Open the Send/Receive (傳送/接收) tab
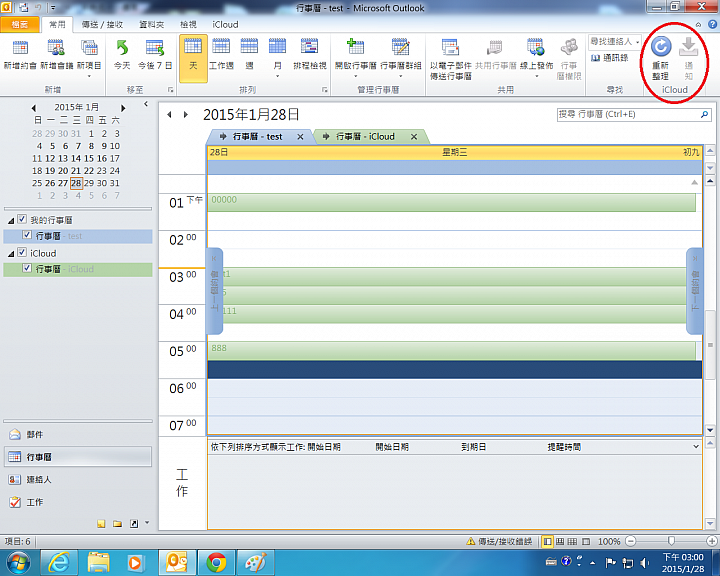 (x=102, y=24)
